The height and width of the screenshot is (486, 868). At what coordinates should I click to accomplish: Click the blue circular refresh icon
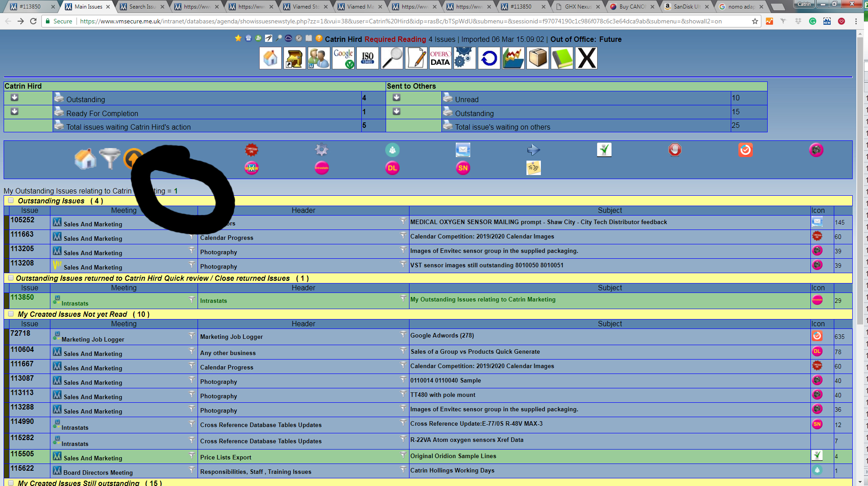click(x=489, y=58)
